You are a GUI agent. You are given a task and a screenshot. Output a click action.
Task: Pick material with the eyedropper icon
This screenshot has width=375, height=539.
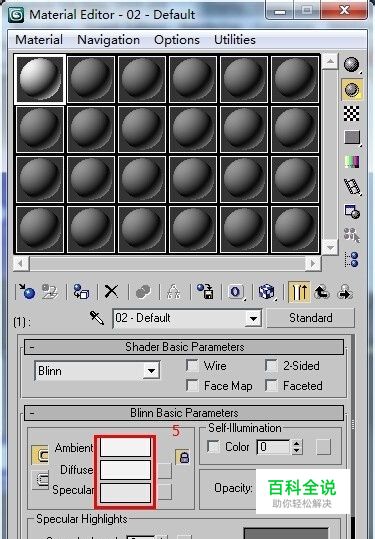[97, 318]
